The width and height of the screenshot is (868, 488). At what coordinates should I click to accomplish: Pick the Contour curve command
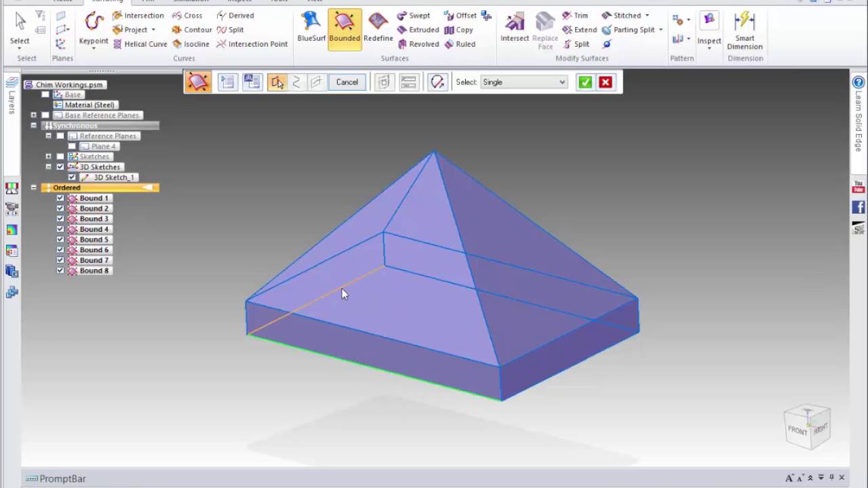[192, 30]
